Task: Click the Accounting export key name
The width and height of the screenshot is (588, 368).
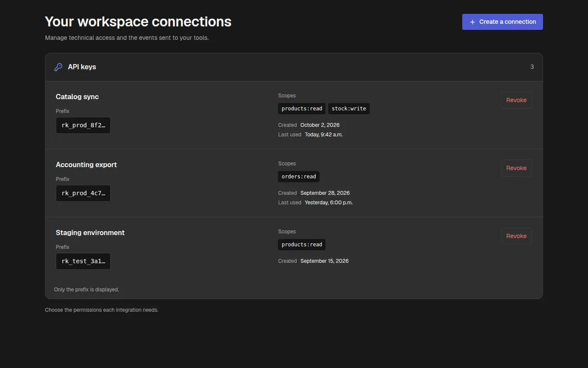Action: (86, 165)
